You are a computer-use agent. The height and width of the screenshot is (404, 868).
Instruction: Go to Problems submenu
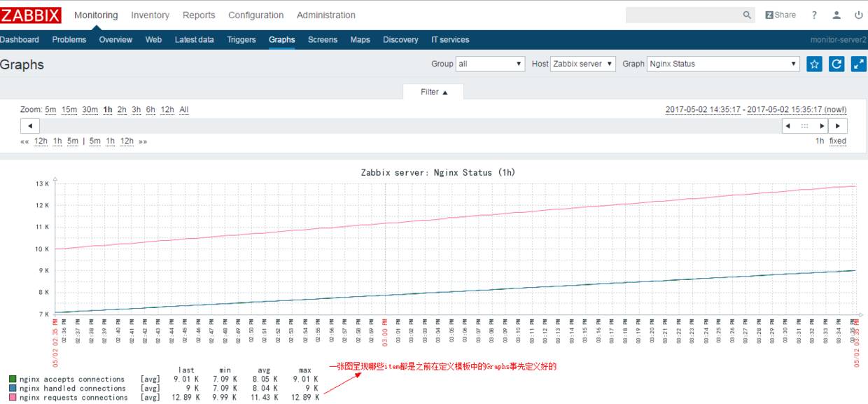pyautogui.click(x=69, y=40)
